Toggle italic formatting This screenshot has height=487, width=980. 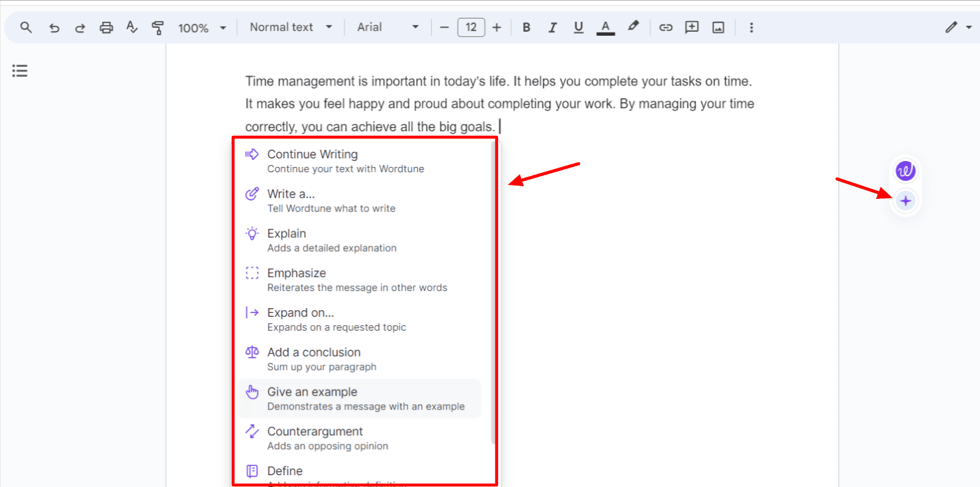click(552, 28)
